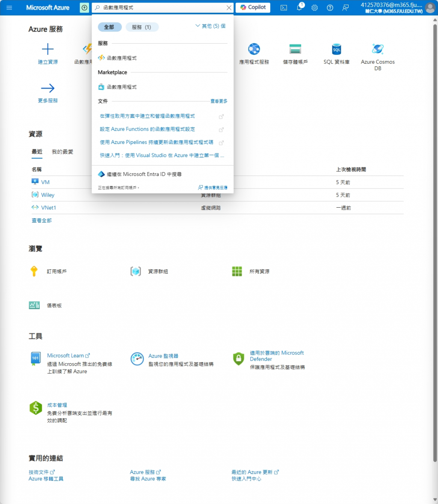Open portal settings gear
The height and width of the screenshot is (504, 438).
click(315, 8)
